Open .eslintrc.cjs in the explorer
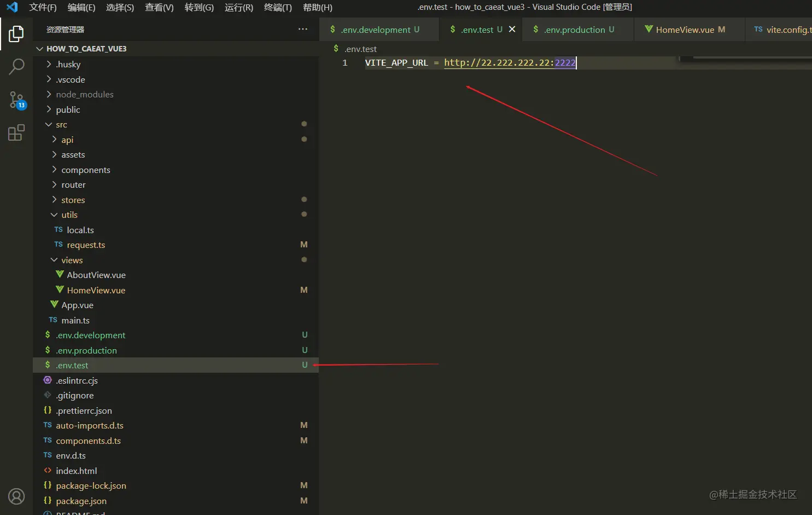Viewport: 812px width, 515px height. (176, 380)
